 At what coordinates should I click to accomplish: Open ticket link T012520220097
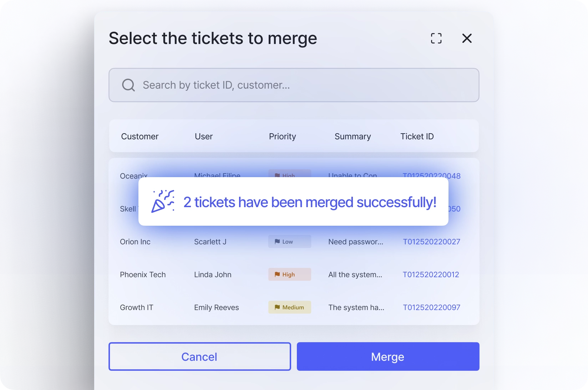point(431,307)
